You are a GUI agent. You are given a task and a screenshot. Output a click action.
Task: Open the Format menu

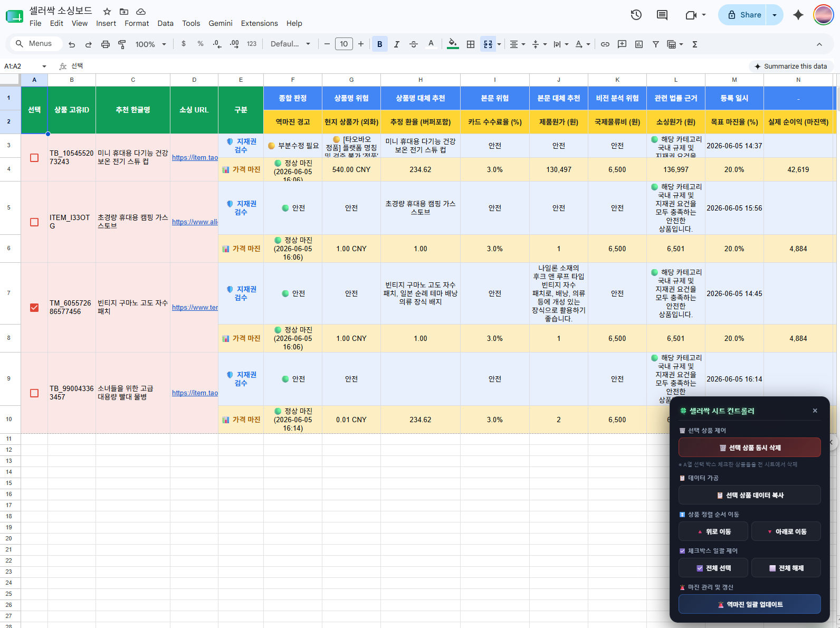(x=137, y=23)
